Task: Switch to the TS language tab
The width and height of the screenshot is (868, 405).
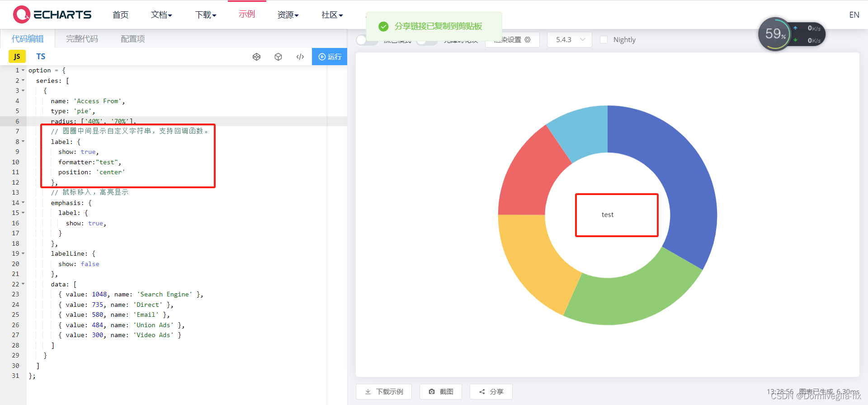Action: [x=41, y=57]
